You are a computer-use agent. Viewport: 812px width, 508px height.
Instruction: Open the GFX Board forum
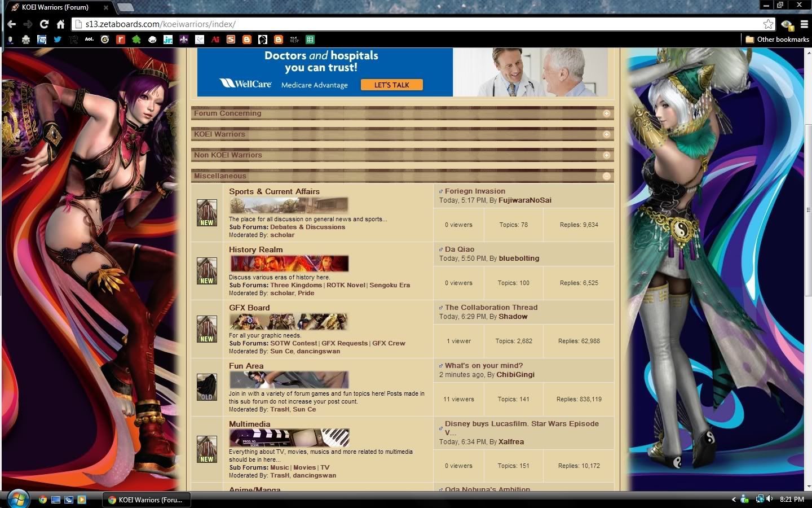tap(249, 308)
